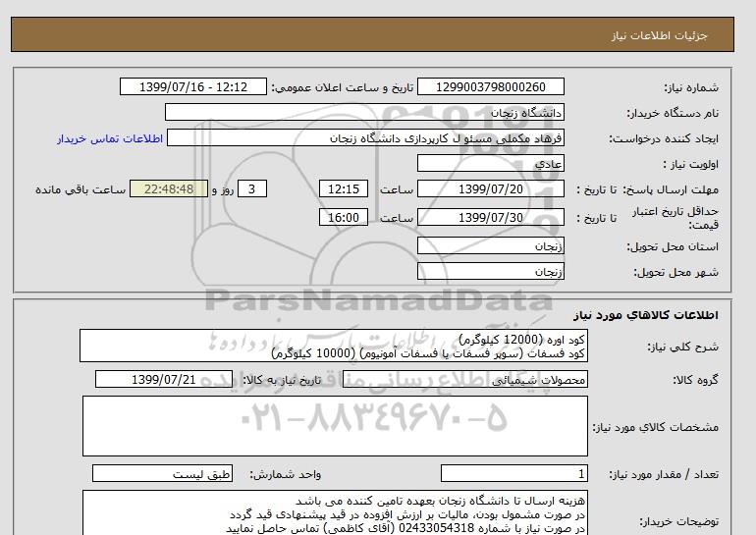Screen dimensions: 756x535
Task: Click label نام دستگاه خریدار
Action: [673, 113]
